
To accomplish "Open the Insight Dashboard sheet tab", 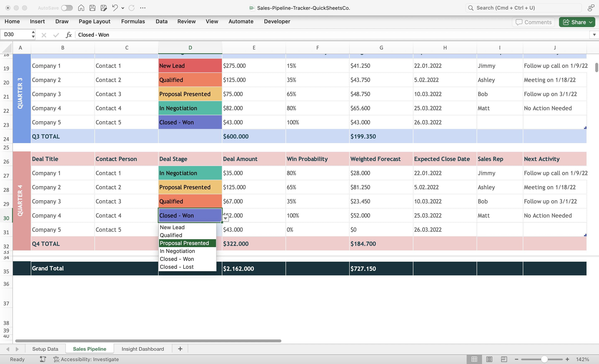I will 143,349.
